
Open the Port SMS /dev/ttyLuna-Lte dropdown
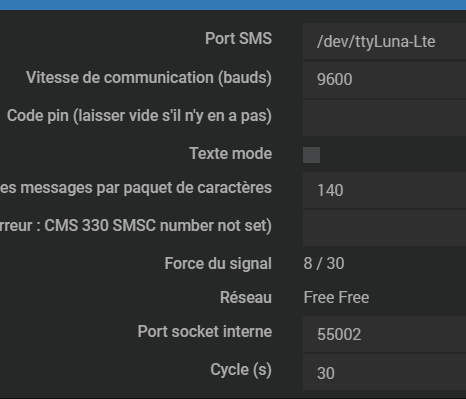click(x=384, y=41)
